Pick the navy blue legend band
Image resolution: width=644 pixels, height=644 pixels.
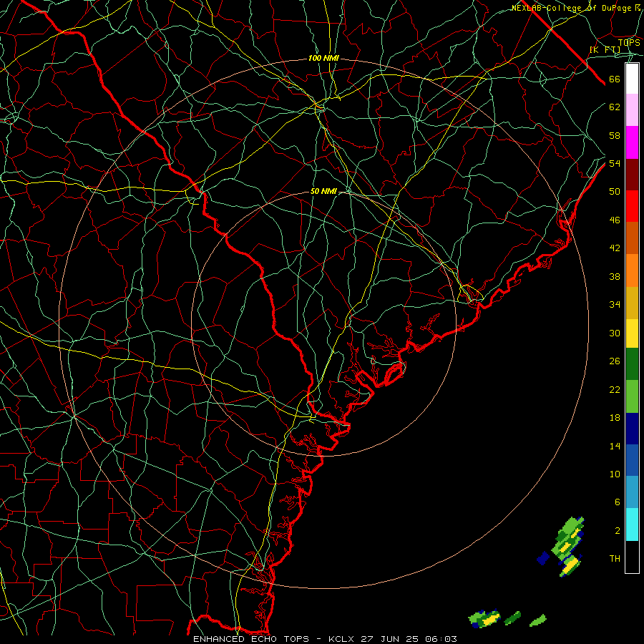632,429
